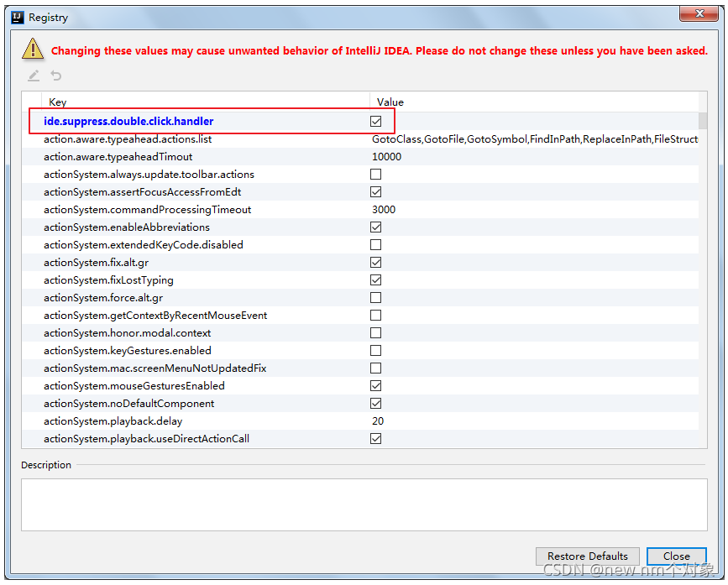Screen dimensions: 728x585
Task: Uncheck actionSystem.mouseGesturesEnabled checkbox
Action: [375, 385]
